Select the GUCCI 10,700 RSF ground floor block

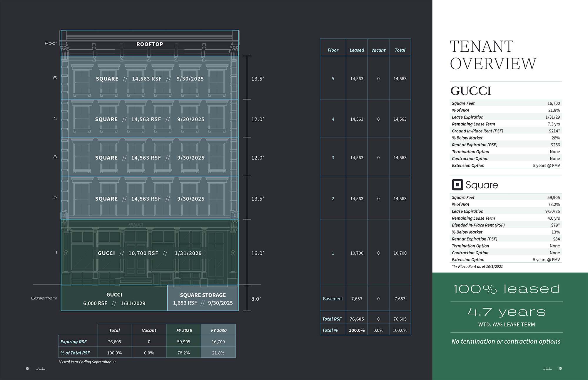pyautogui.click(x=150, y=253)
